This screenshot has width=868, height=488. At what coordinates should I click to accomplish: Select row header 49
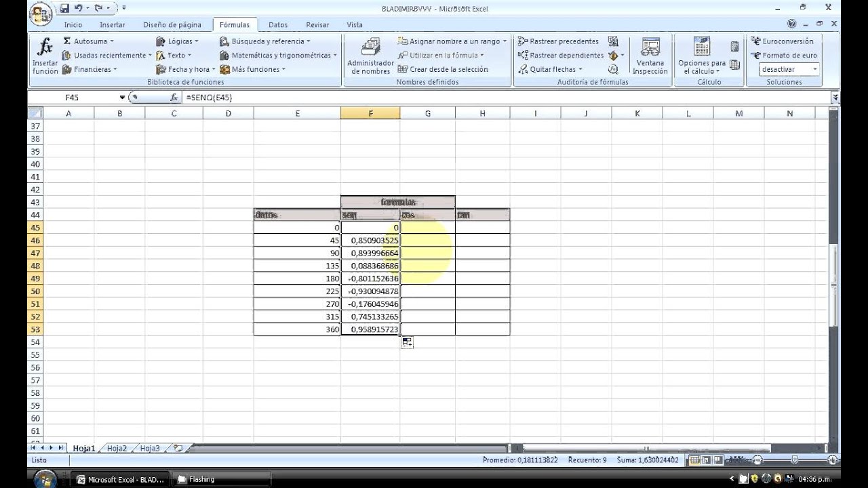[35, 279]
